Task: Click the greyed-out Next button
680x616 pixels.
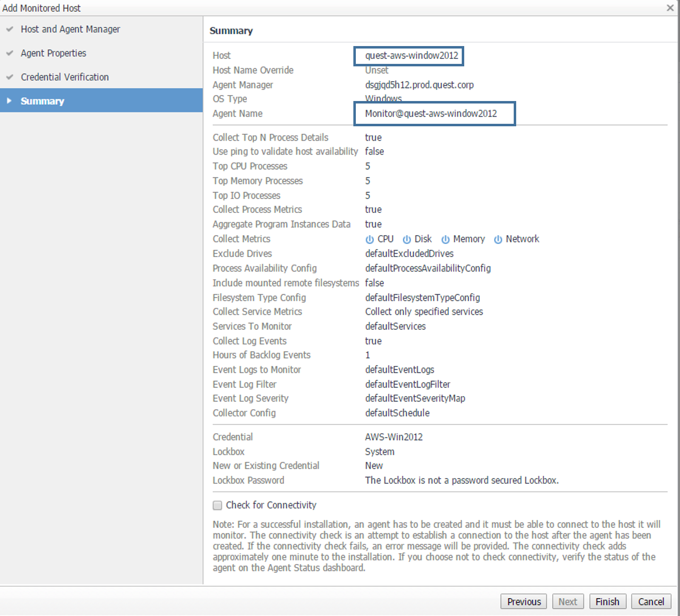Action: [x=568, y=602]
